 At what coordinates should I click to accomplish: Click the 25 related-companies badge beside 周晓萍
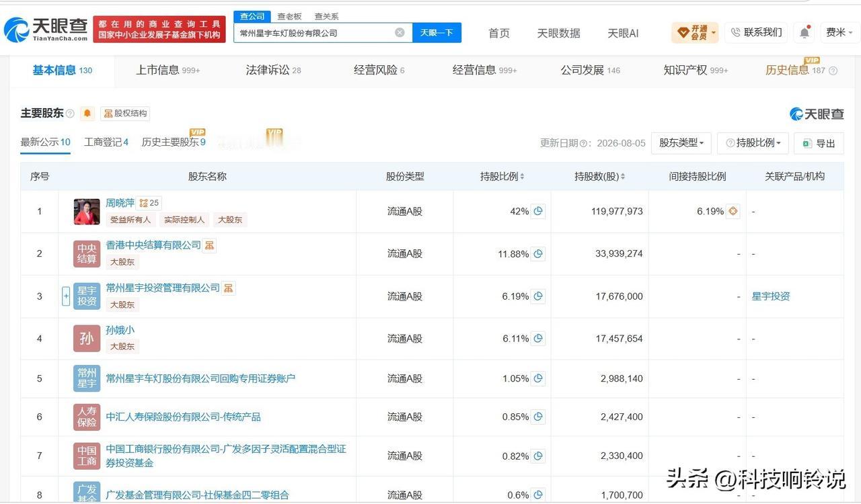click(149, 203)
